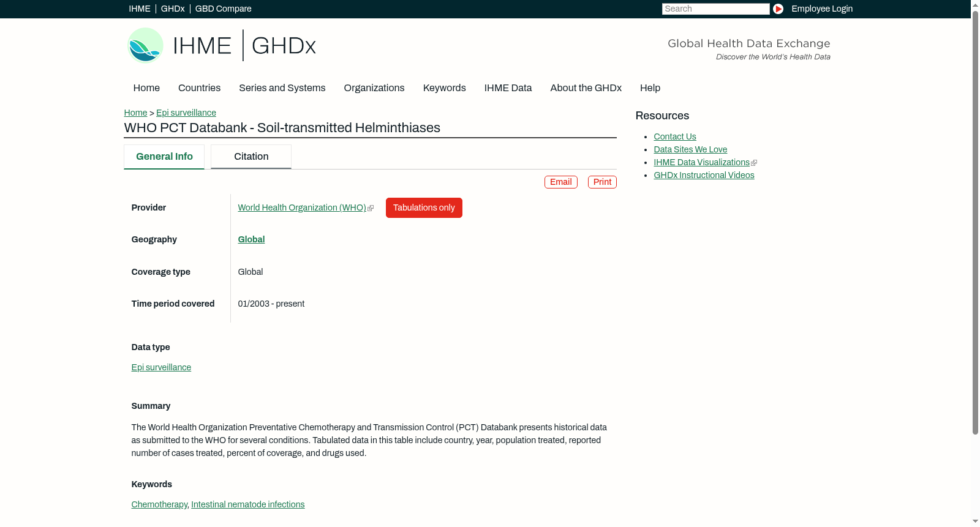The height and width of the screenshot is (527, 980).
Task: Click the 'Resources' sidebar heading
Action: tap(662, 116)
